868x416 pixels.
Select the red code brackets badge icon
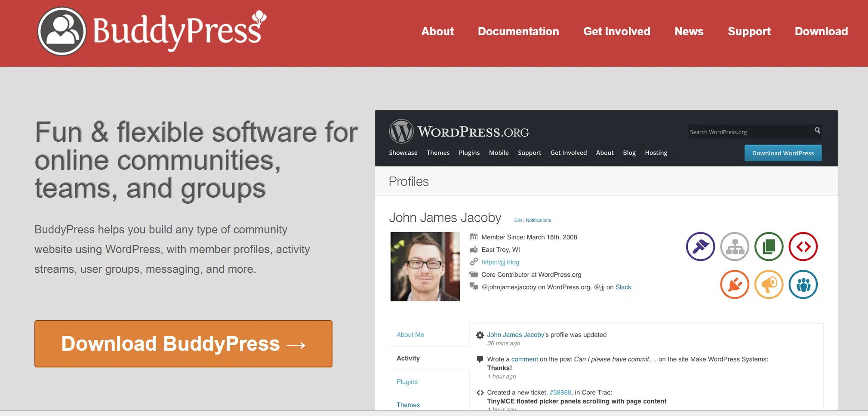coord(803,247)
